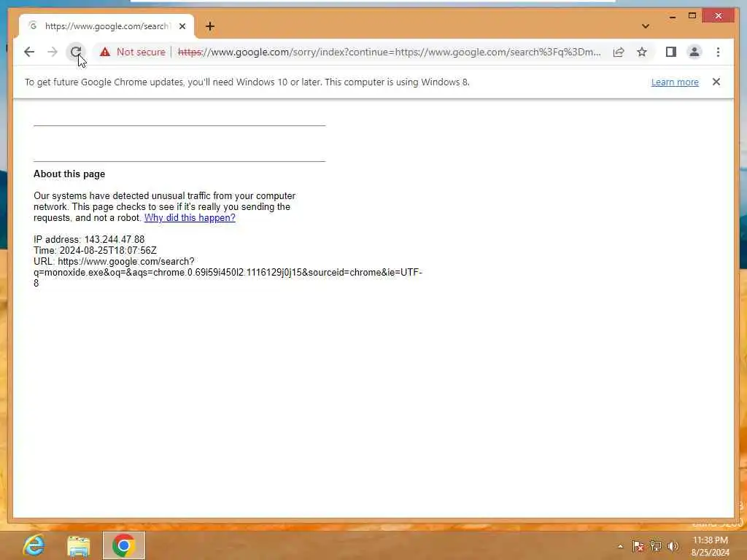Click the 'URL: https://www.google.com/search?' line
Viewport: 747px width, 560px height.
pyautogui.click(x=114, y=262)
